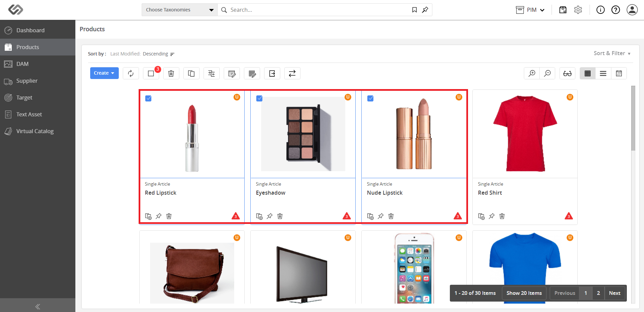This screenshot has height=312, width=644.
Task: Click Show 20 Items button
Action: pos(524,293)
